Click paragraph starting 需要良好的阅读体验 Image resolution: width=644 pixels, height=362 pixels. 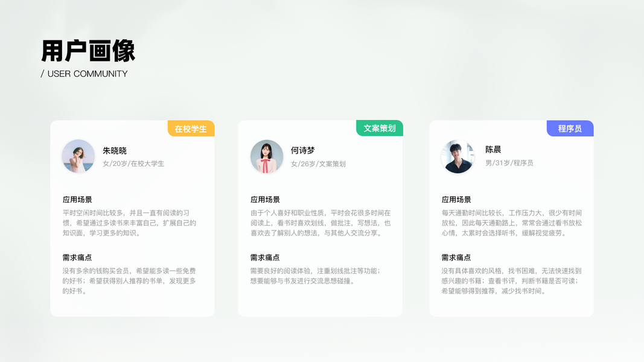click(x=316, y=276)
